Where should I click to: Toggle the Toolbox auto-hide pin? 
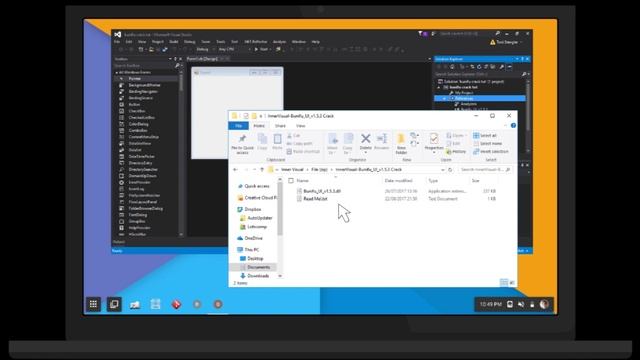[x=175, y=59]
